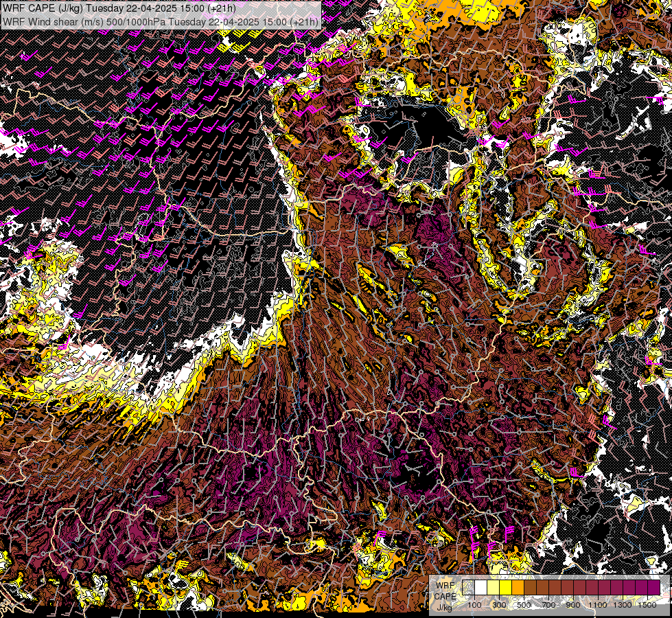
Task: Click the legend value 1500
Action: tap(647, 605)
